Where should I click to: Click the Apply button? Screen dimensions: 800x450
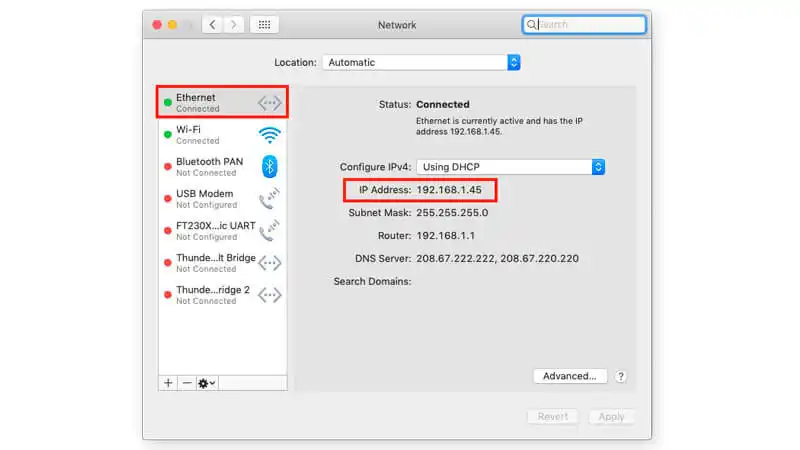(x=611, y=416)
